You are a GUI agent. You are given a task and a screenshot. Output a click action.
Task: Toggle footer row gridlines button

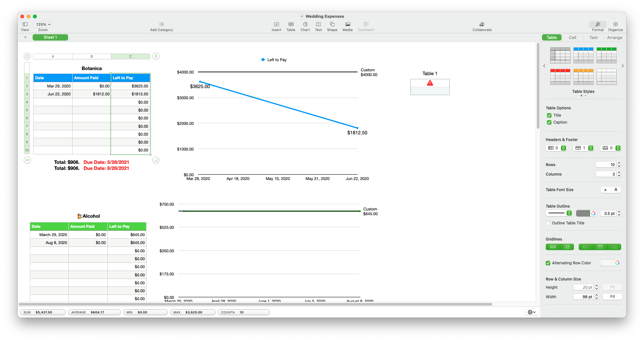[614, 247]
